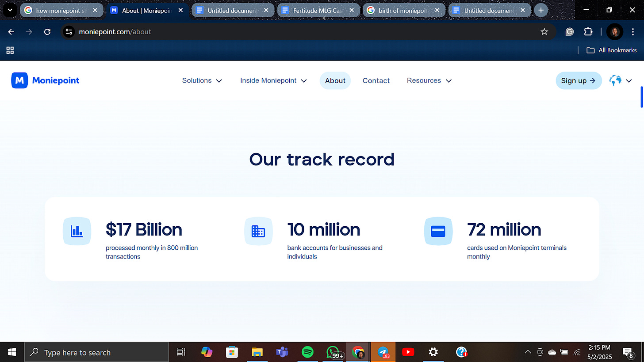The width and height of the screenshot is (644, 362).
Task: Open the apps grid in bookmarks bar
Action: click(x=10, y=50)
